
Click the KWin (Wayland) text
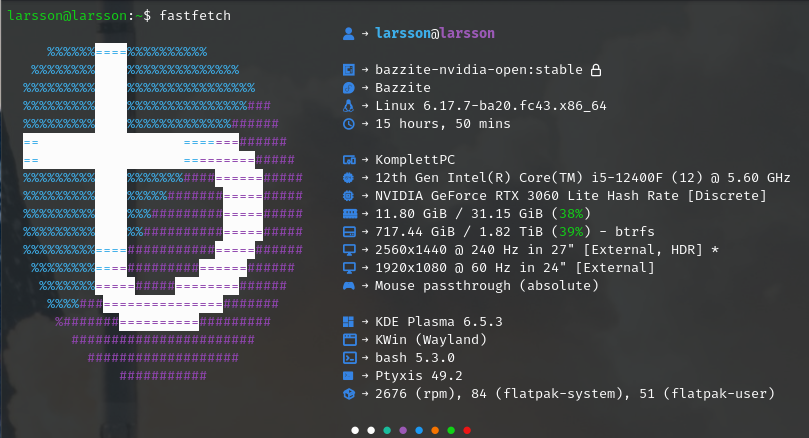(x=431, y=339)
